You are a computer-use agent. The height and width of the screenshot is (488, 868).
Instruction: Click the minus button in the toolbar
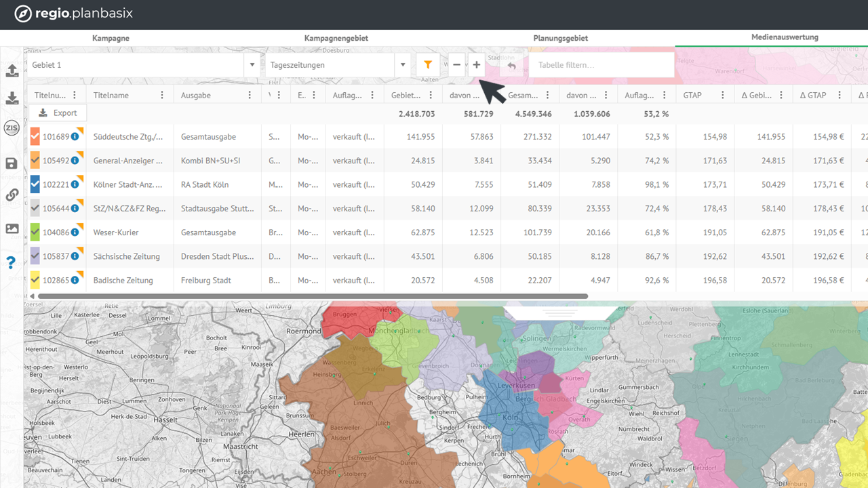[456, 65]
